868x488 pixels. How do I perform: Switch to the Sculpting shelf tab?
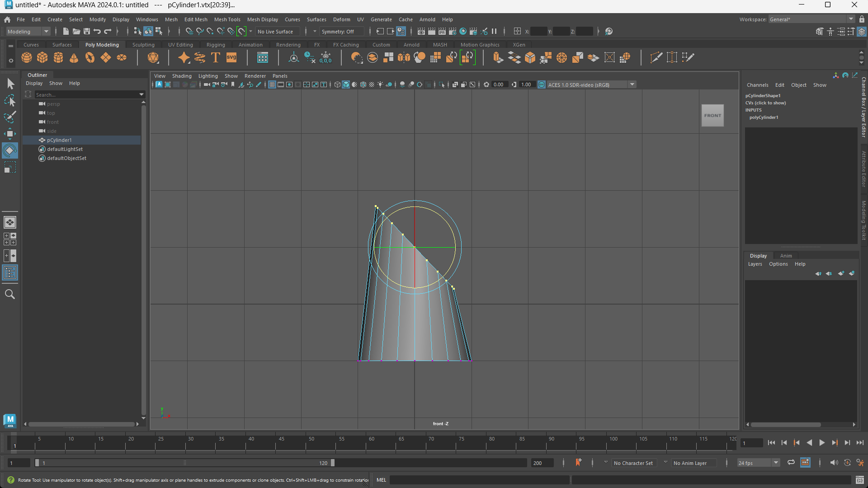click(x=143, y=45)
